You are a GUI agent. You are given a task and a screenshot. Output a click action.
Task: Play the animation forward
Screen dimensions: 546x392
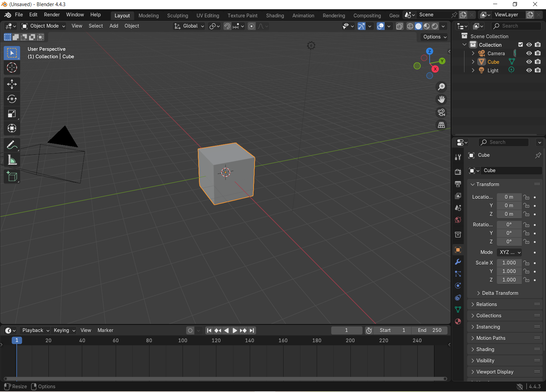(235, 330)
